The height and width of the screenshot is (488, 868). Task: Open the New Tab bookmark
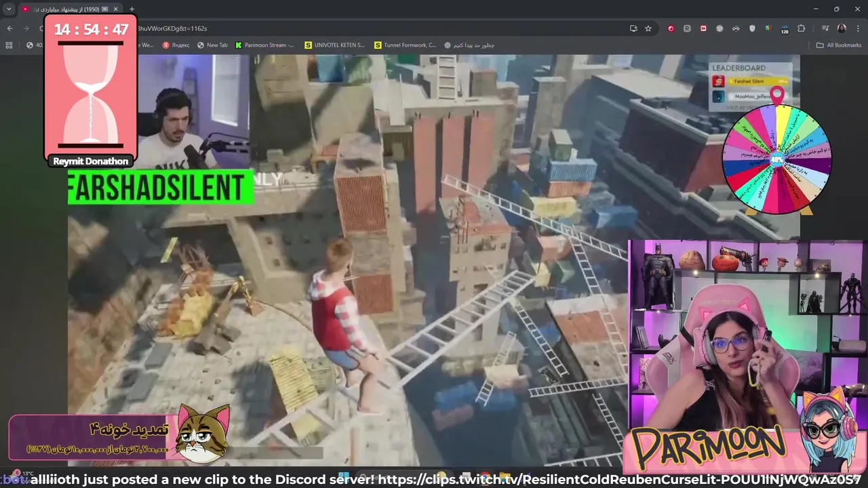[212, 45]
